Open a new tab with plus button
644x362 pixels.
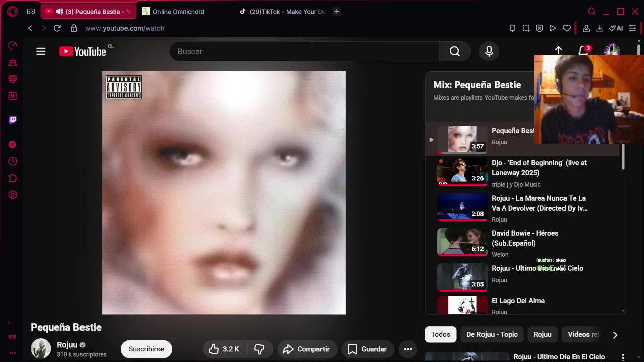(337, 11)
